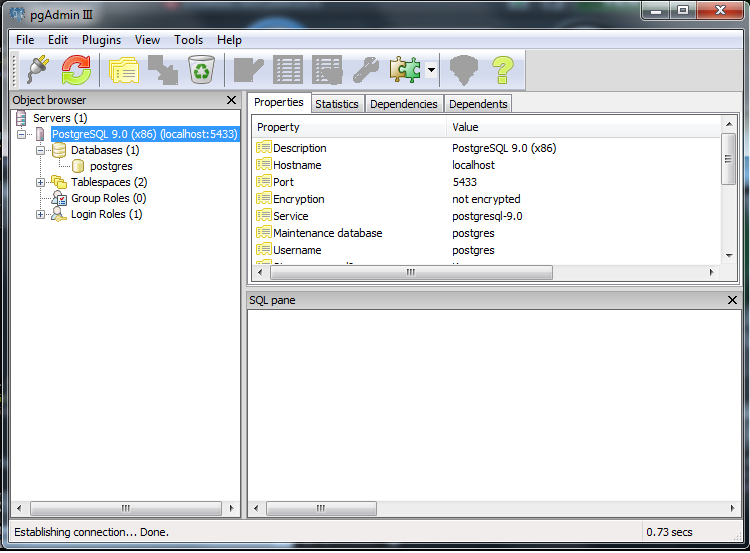Screen dimensions: 750x553
Task: Click the Servers group icon in the tree
Action: tap(21, 118)
